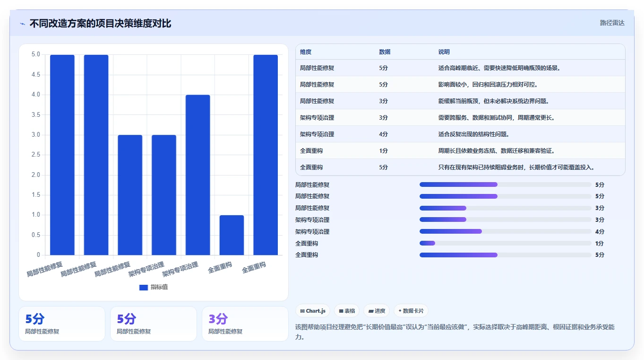644x360 pixels.
Task: Click the 3分 summary card
Action: tap(245, 324)
